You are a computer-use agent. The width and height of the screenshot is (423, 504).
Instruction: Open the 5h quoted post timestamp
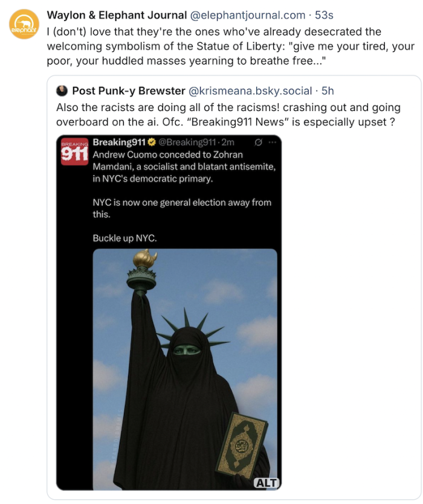click(328, 91)
